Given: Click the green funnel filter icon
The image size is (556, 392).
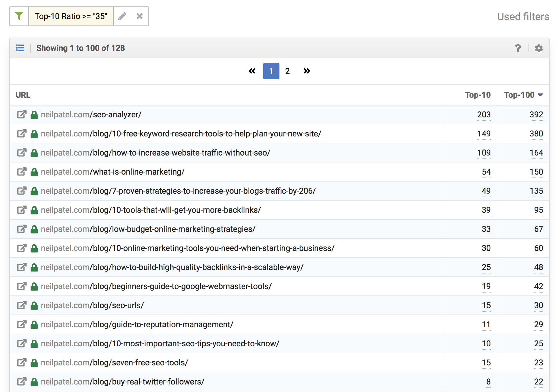Looking at the screenshot, I should (19, 16).
